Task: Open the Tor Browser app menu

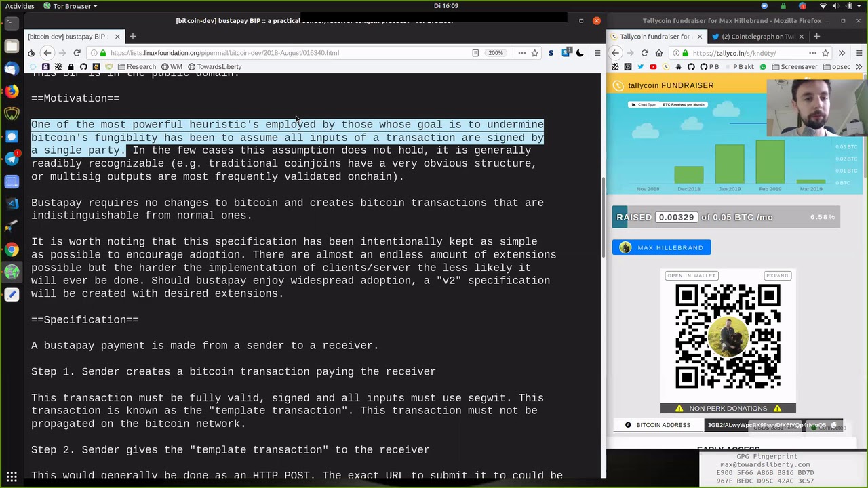Action: coord(71,6)
